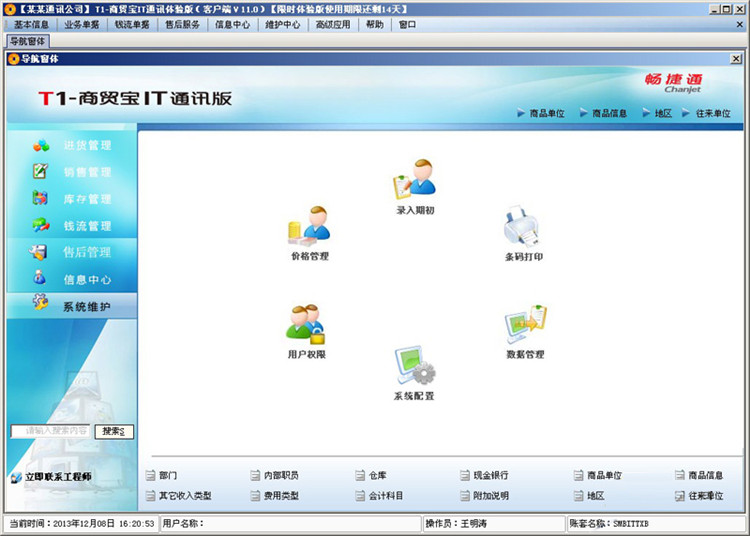Click the 用户名称 status bar field
750x536 pixels.
(290, 524)
